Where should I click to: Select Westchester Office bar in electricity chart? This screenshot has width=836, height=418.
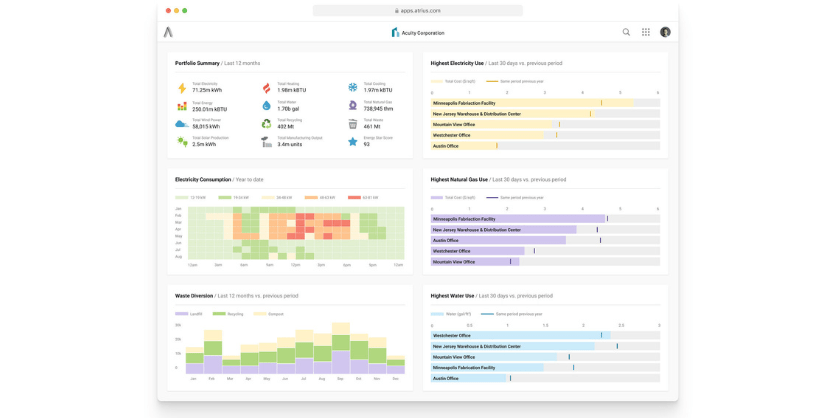coord(487,135)
